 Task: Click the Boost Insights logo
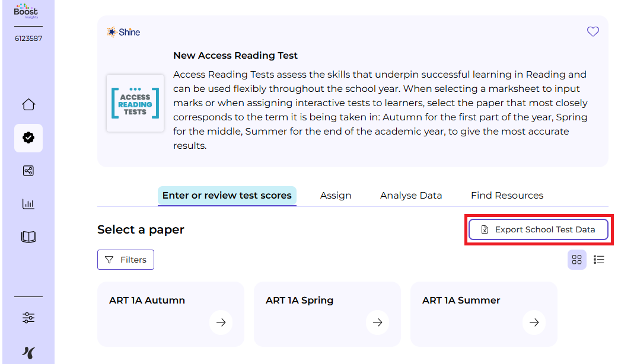(26, 12)
